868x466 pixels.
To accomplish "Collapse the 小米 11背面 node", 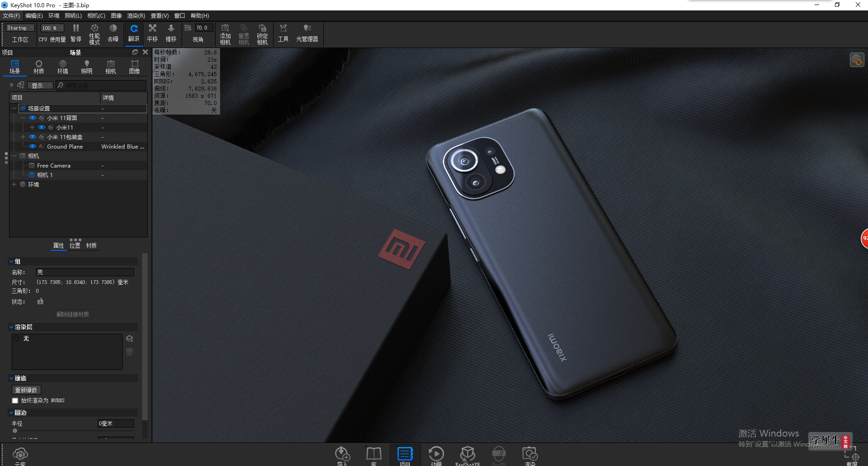I will (23, 118).
